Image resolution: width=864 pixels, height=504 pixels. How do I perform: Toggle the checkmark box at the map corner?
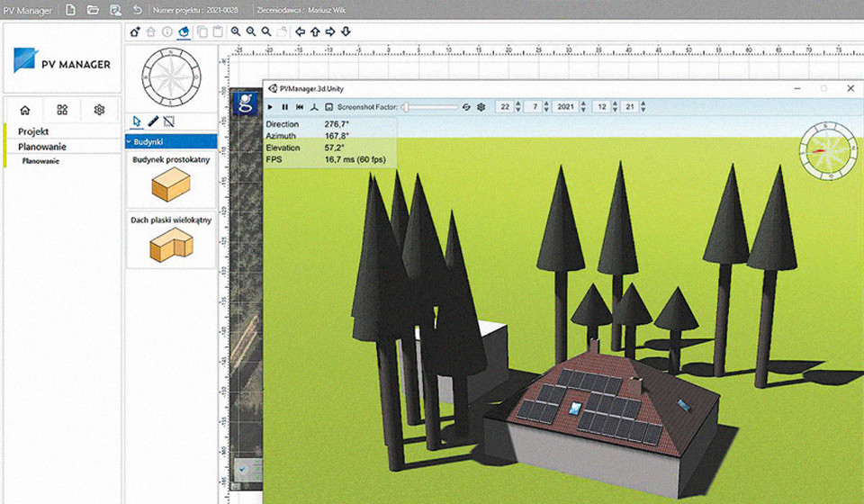242,469
